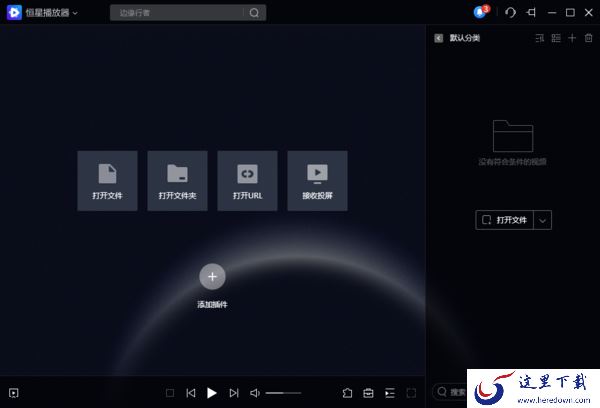600x408 pixels.
Task: Expand the dropdown arrow beside playlist 打开文件
Action: (543, 220)
